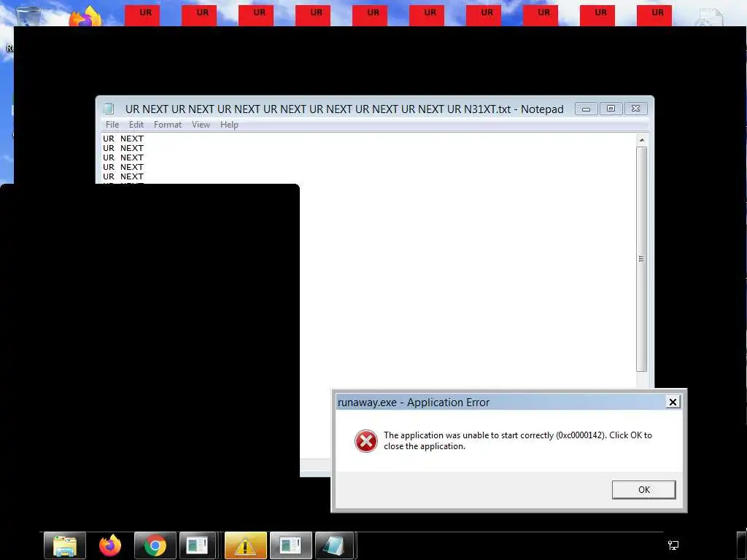The width and height of the screenshot is (747, 560).
Task: Open the network icon in system tray
Action: click(x=673, y=545)
